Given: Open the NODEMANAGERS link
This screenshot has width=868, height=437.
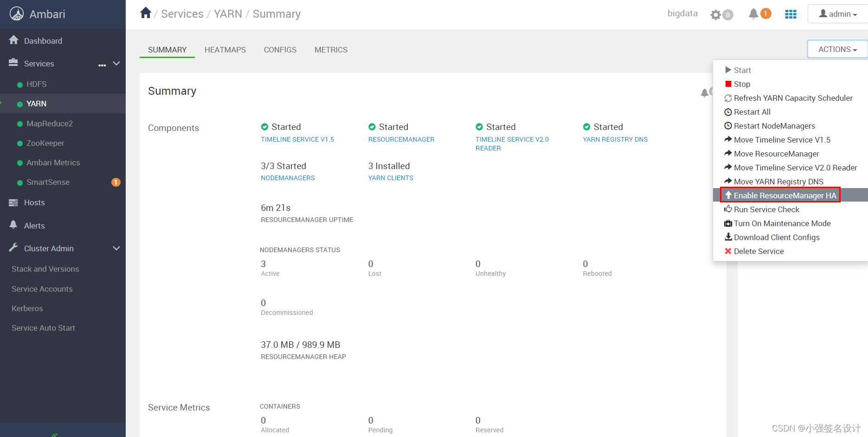Looking at the screenshot, I should (x=288, y=178).
